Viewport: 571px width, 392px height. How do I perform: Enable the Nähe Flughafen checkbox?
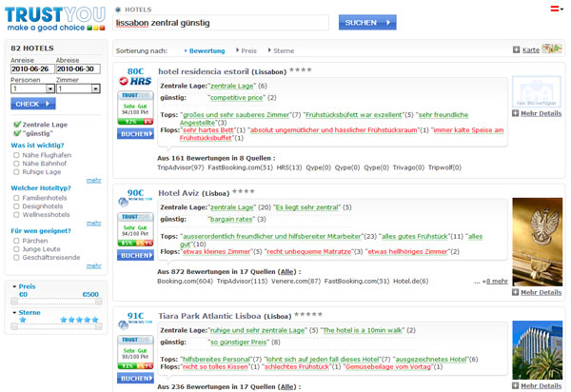tap(16, 155)
